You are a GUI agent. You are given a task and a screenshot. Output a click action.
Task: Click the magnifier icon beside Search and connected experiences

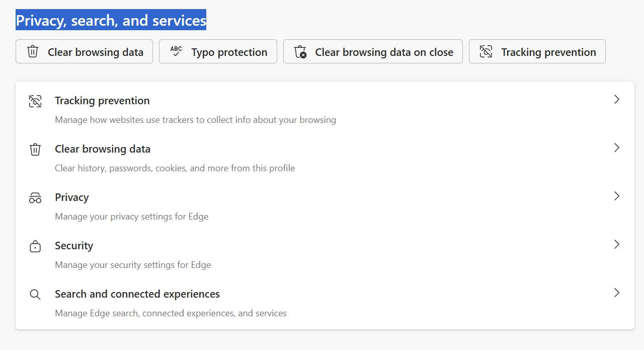point(35,294)
